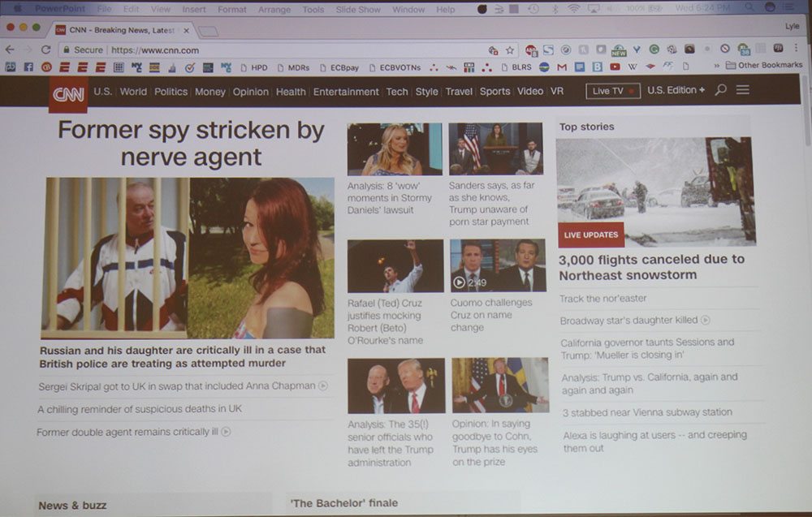Open the Gmail bookmark icon
The image size is (812, 517).
[x=562, y=67]
